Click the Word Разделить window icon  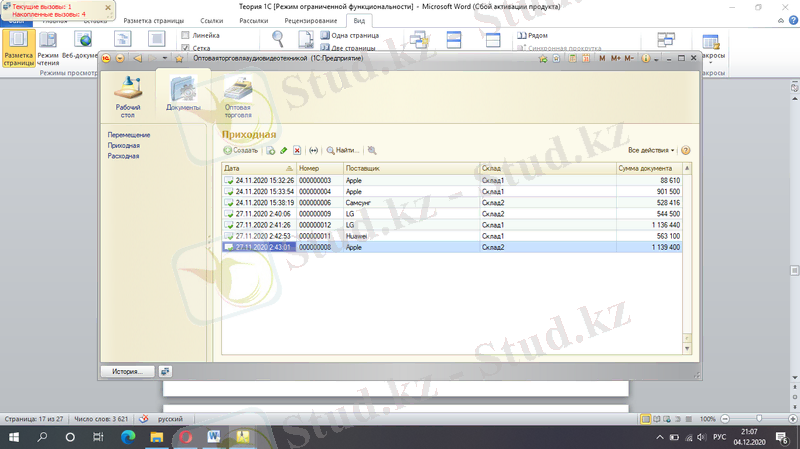click(x=493, y=39)
